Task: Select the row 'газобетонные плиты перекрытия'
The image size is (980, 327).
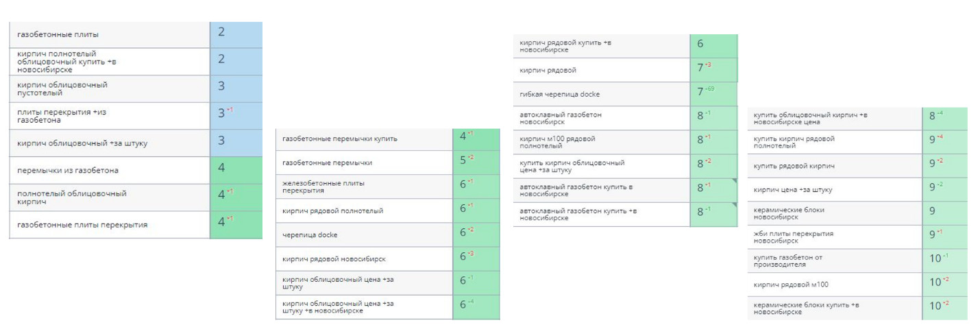Action: click(82, 225)
